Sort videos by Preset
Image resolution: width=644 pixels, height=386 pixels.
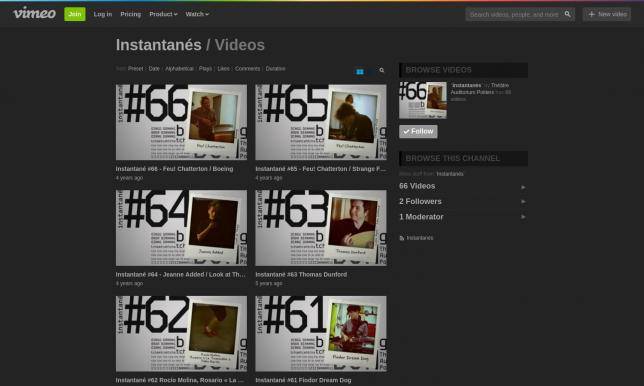coord(136,69)
